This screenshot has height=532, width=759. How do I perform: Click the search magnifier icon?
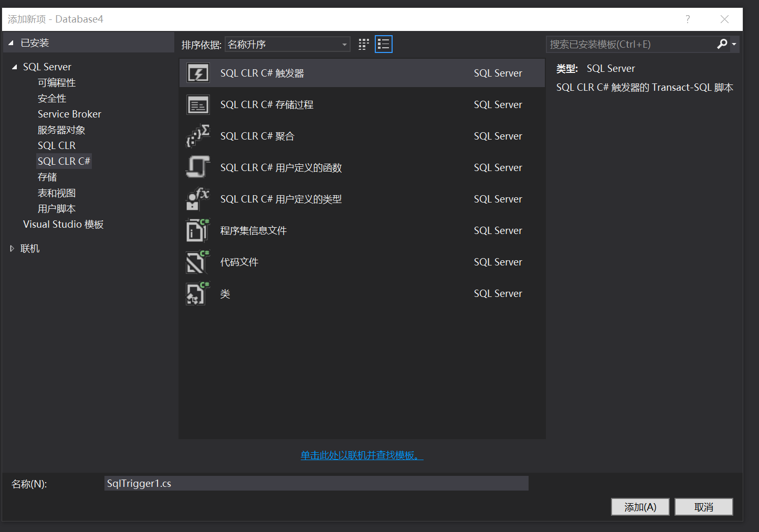(x=722, y=44)
